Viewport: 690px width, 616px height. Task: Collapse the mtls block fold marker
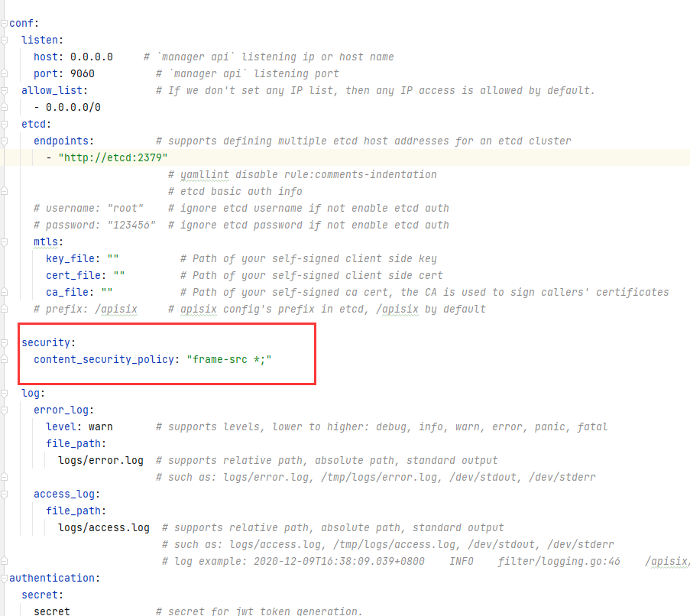click(x=5, y=242)
